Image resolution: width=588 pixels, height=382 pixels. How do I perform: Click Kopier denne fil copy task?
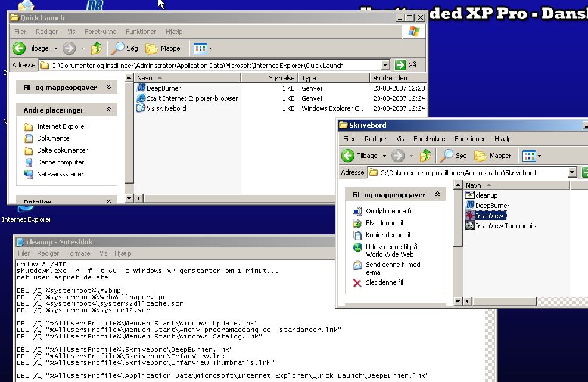[382, 235]
